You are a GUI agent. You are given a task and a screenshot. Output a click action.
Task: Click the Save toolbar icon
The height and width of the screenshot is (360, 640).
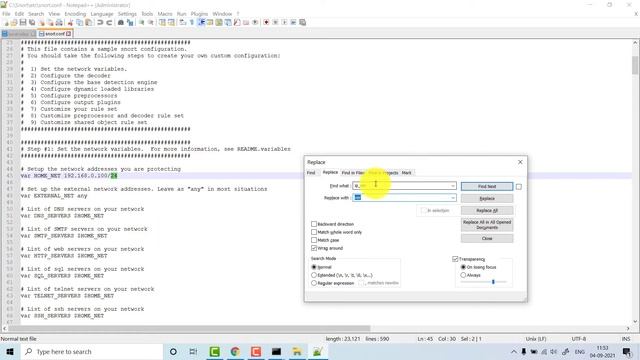coord(23,22)
